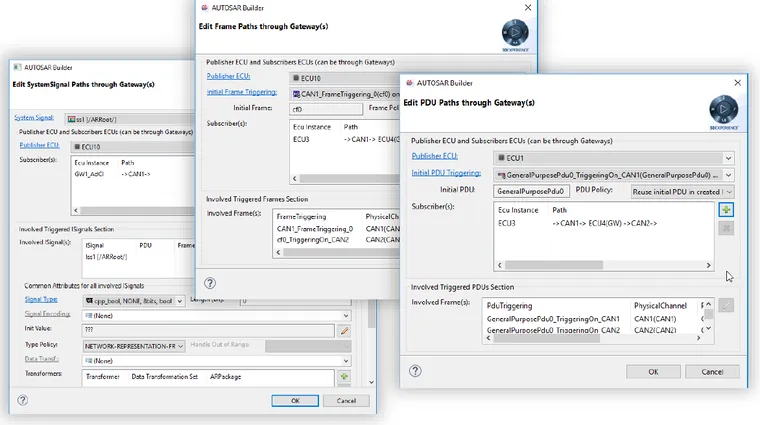This screenshot has width=760, height=425.
Task: Open the Initial PDU Triggering link
Action: pos(446,173)
